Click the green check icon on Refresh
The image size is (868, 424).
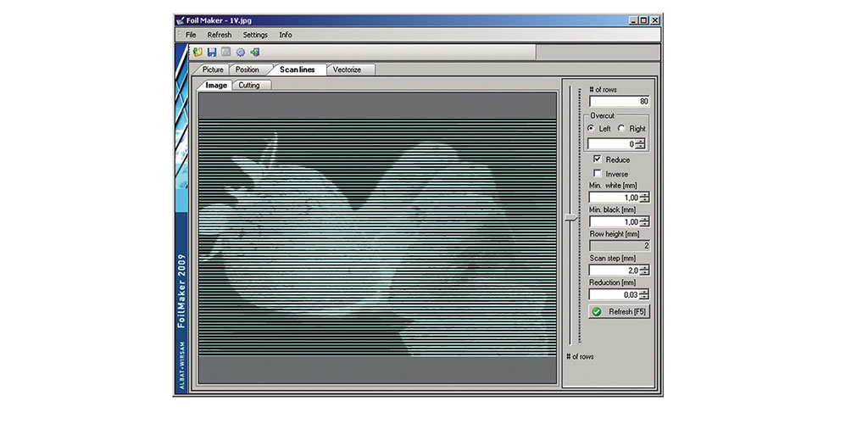pos(597,312)
